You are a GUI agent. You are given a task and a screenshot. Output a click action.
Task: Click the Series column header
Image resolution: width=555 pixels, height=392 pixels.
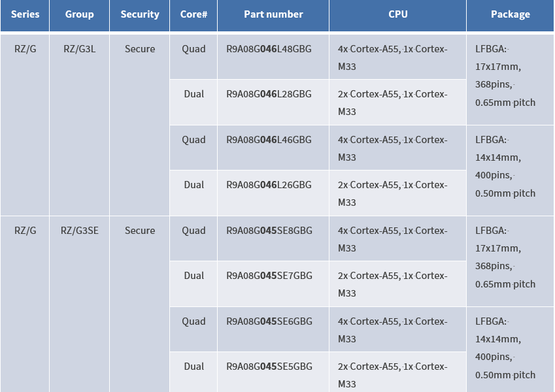[25, 14]
